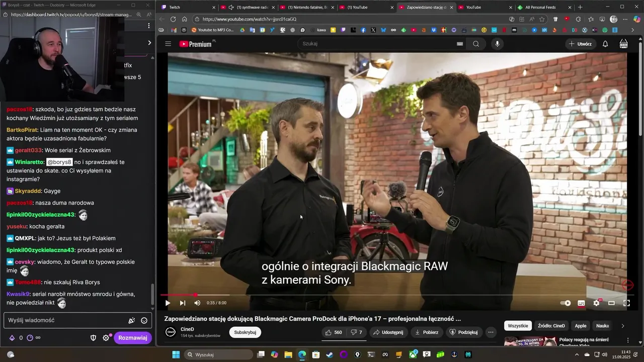Viewport: 644px width, 362px height.
Task: Dislike the video (7 dislikes)
Action: point(357,332)
